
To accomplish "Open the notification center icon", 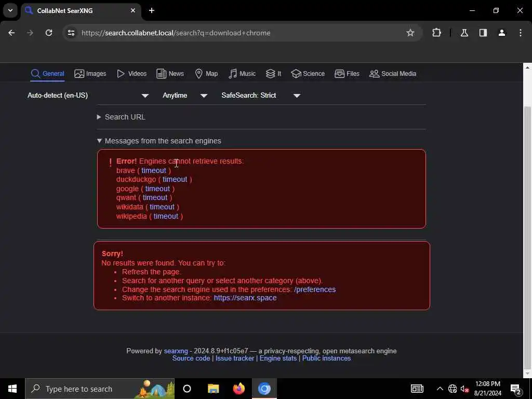I will click(x=516, y=389).
